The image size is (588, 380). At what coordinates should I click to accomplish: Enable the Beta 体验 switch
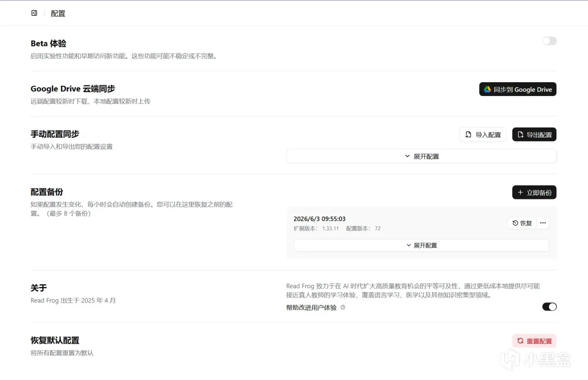(x=549, y=41)
